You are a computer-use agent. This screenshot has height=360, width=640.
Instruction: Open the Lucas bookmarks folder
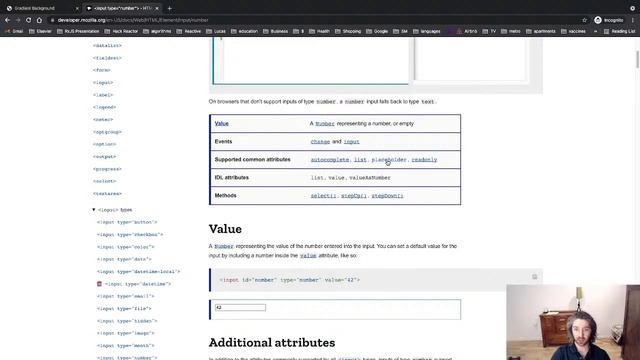click(216, 31)
